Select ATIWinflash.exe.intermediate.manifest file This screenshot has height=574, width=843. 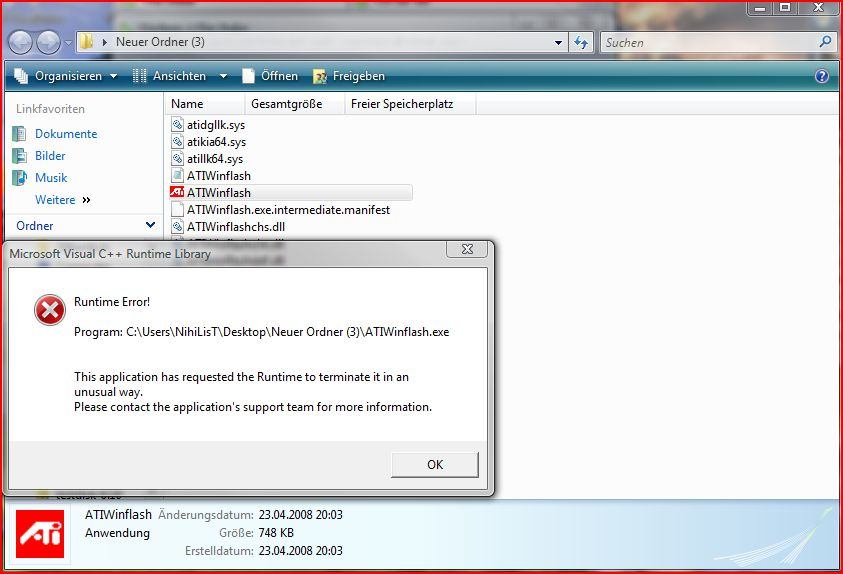pos(288,210)
